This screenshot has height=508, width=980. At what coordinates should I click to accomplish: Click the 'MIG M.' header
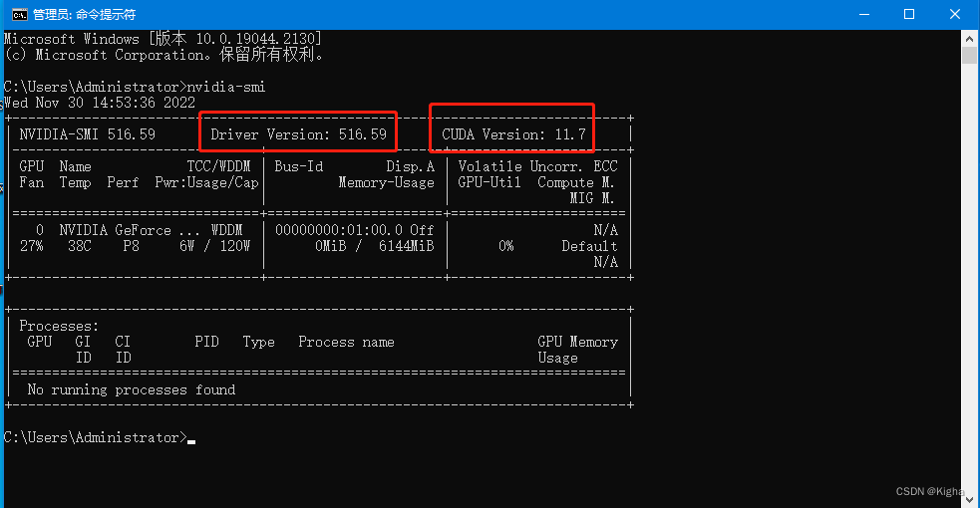(x=592, y=198)
